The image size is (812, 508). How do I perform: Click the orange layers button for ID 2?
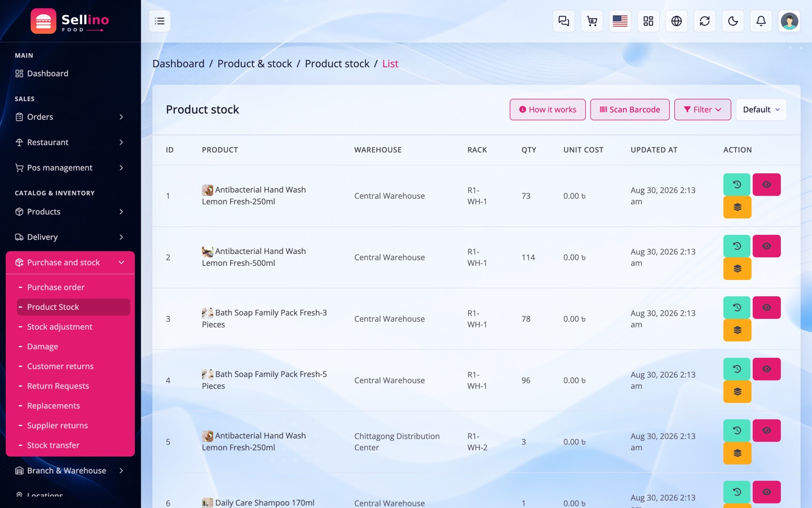pos(737,269)
